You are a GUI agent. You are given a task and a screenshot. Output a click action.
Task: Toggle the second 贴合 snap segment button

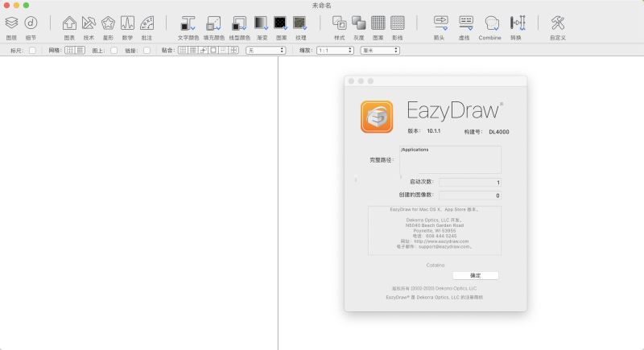pyautogui.click(x=193, y=51)
